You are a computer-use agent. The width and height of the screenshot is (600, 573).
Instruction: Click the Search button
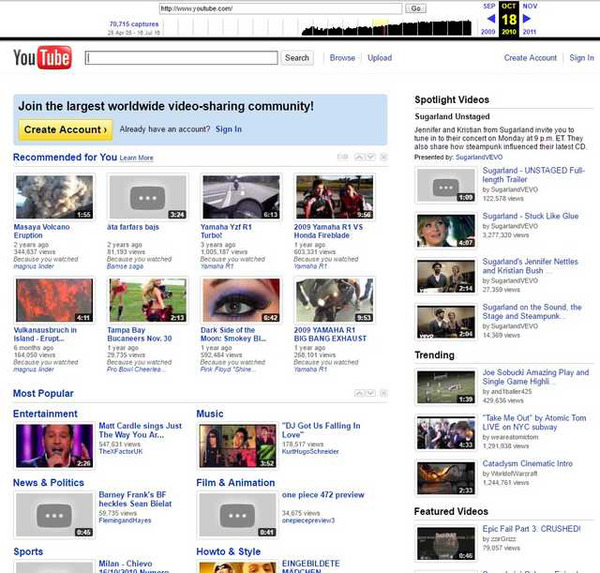coord(297,58)
